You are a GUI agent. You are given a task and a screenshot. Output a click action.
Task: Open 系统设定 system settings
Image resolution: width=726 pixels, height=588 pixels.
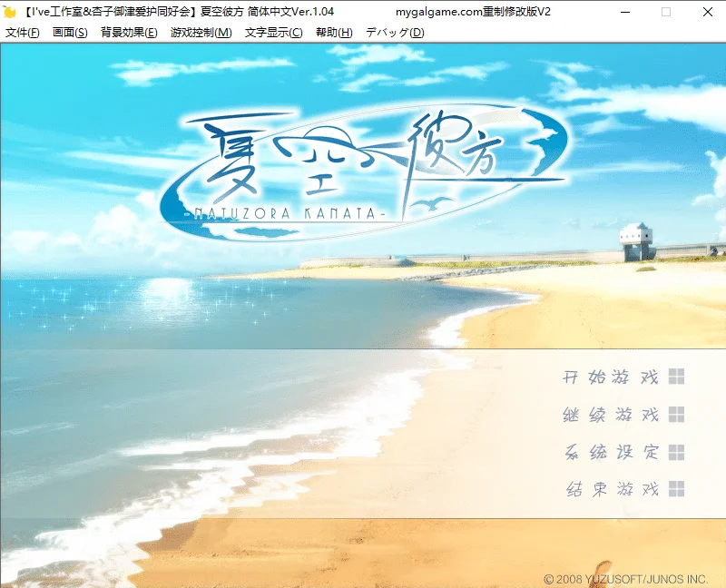pyautogui.click(x=611, y=452)
